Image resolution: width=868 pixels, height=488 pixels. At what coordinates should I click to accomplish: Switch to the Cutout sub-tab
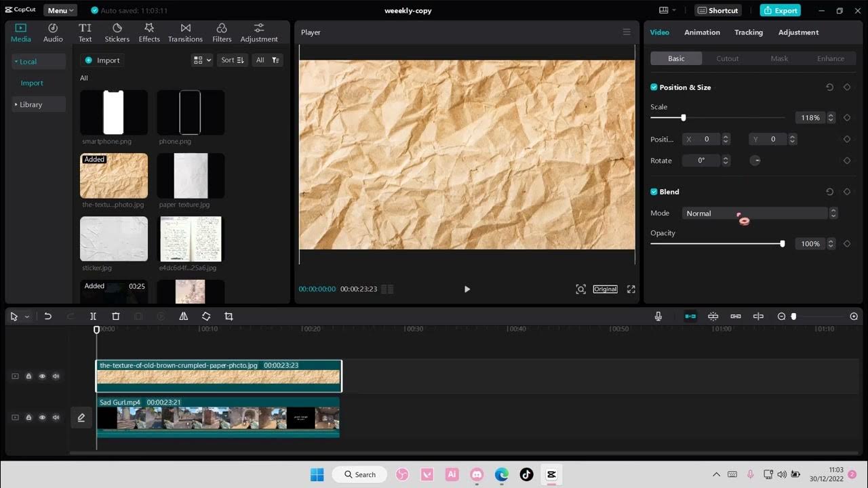point(728,58)
